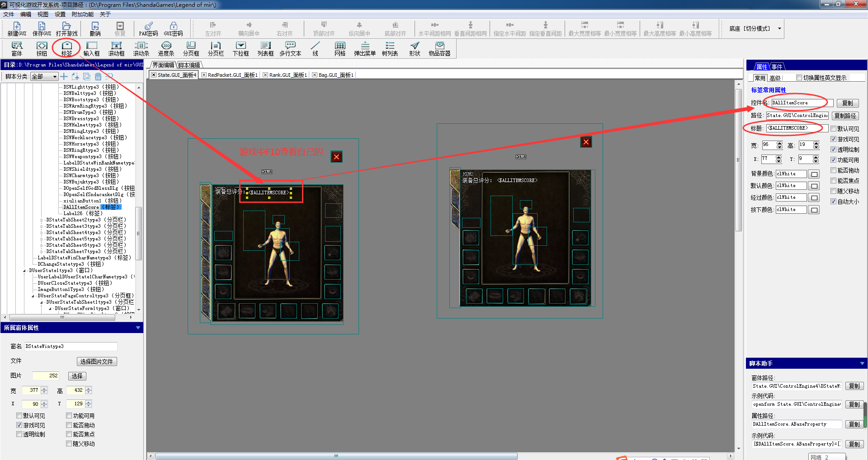This screenshot has height=460, width=868.
Task: Click the trash delete script icon
Action: coord(98,76)
